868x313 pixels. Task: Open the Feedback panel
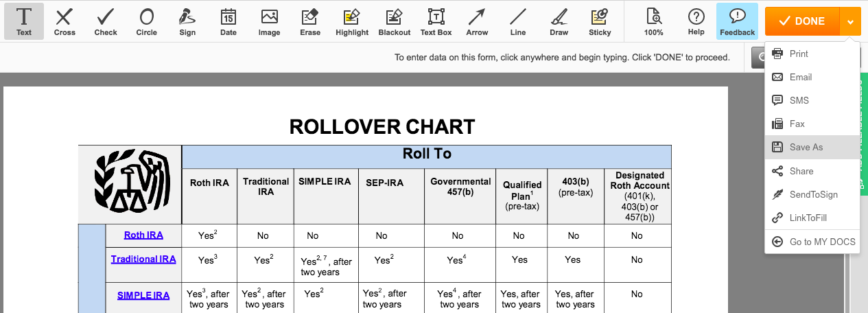click(x=738, y=21)
